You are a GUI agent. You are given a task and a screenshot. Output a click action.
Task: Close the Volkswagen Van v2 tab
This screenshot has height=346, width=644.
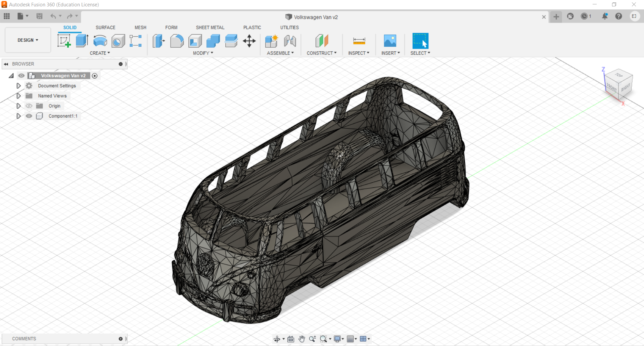coord(544,17)
